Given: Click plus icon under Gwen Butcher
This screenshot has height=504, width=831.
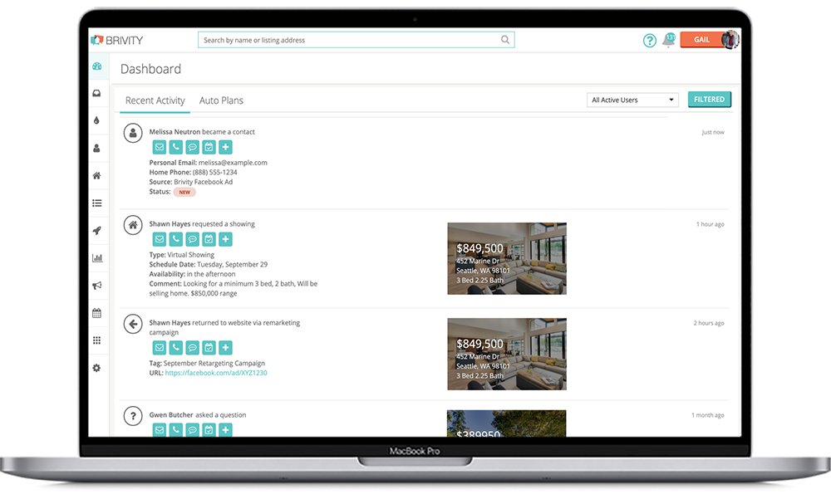Looking at the screenshot, I should [225, 430].
